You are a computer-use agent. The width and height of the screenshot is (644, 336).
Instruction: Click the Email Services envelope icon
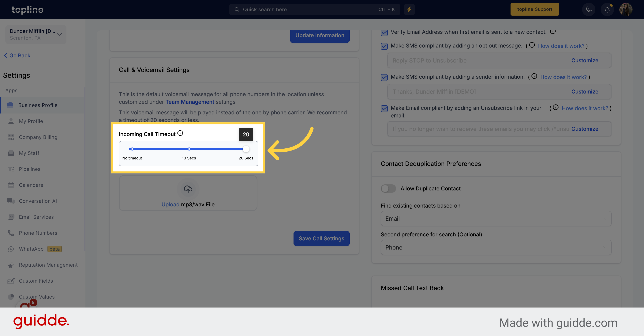11,217
